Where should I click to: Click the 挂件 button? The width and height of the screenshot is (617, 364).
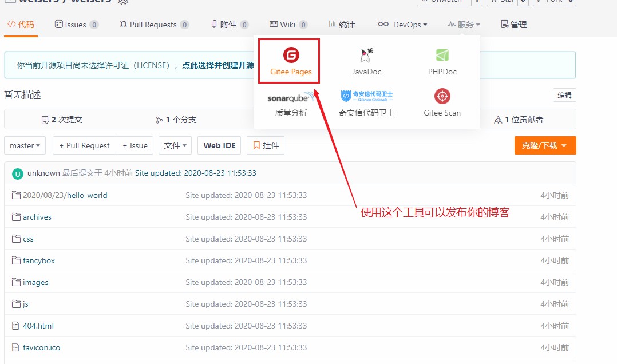266,145
